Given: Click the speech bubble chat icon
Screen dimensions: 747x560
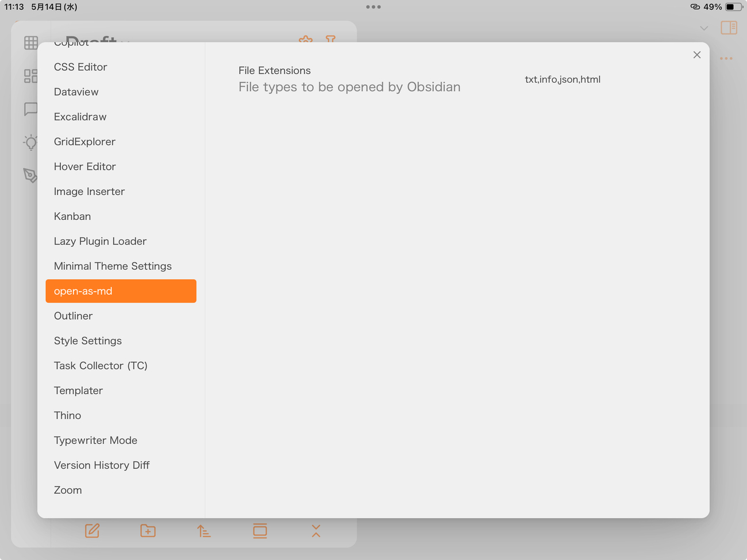Looking at the screenshot, I should point(31,109).
